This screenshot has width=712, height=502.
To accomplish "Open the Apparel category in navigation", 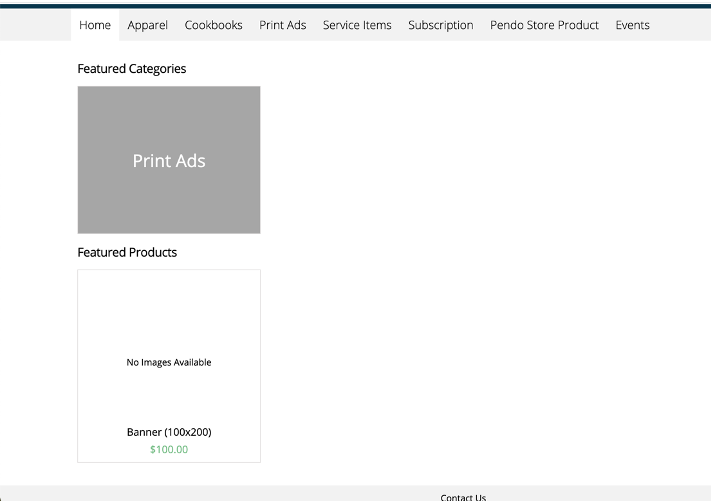I will click(x=147, y=25).
